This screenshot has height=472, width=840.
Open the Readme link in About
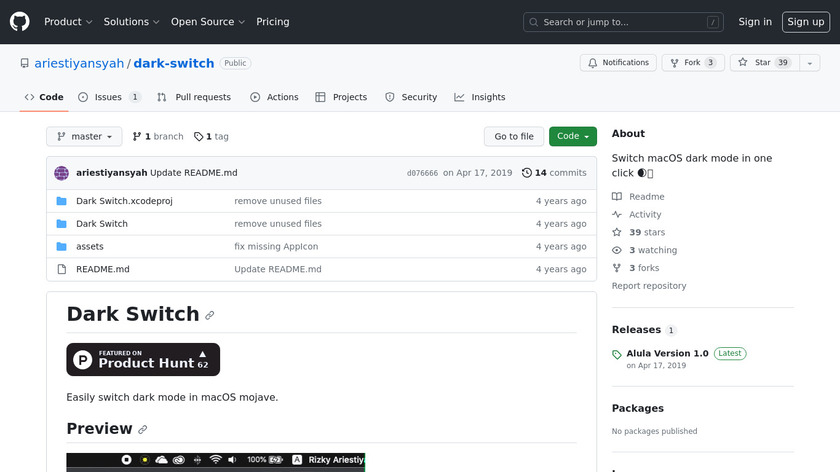[x=638, y=197]
